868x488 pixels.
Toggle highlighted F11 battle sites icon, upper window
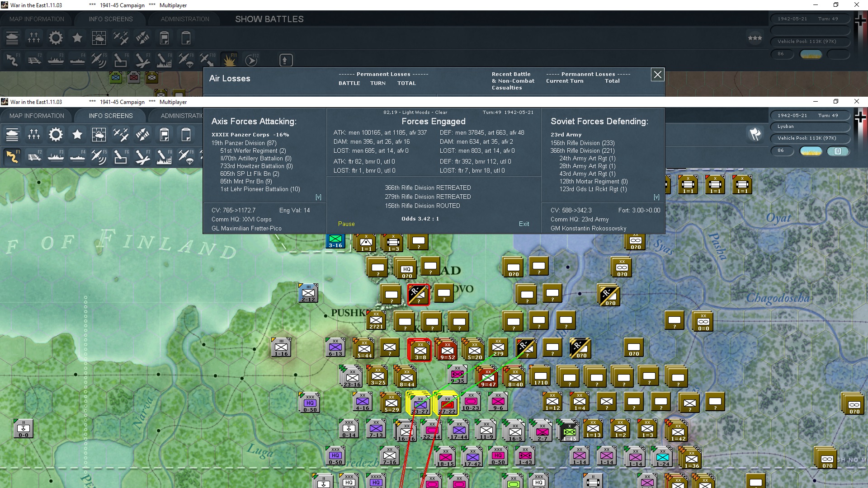[229, 60]
